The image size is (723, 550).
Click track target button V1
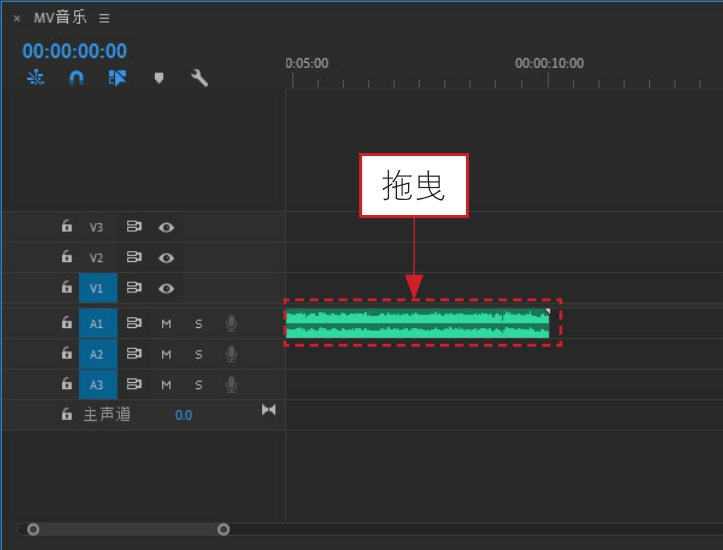coord(98,288)
